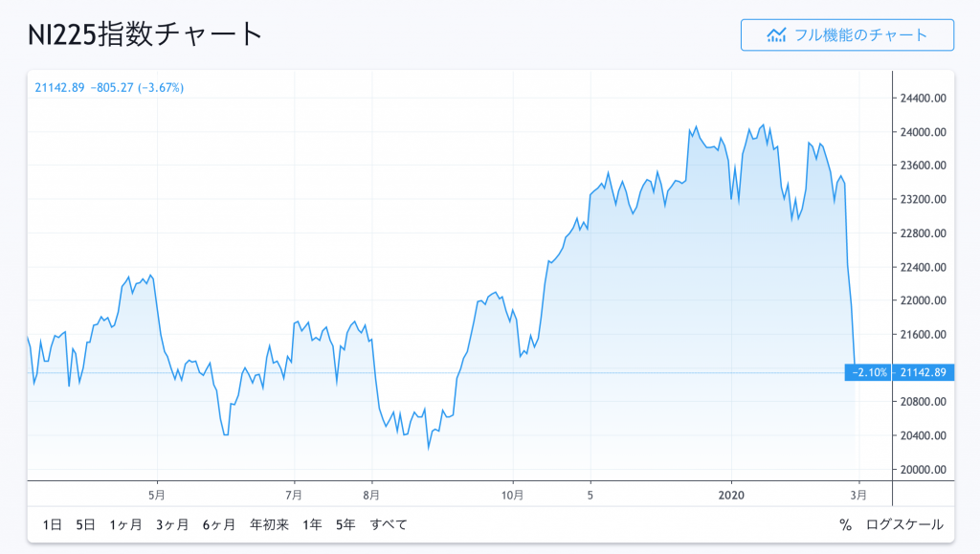
Task: Click the 2020 marker on the time axis
Action: (731, 496)
